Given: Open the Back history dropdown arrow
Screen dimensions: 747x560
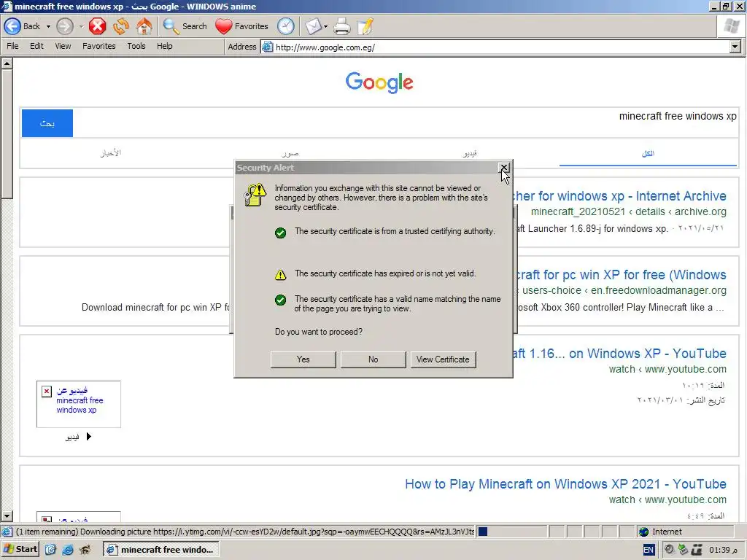Looking at the screenshot, I should click(x=48, y=27).
